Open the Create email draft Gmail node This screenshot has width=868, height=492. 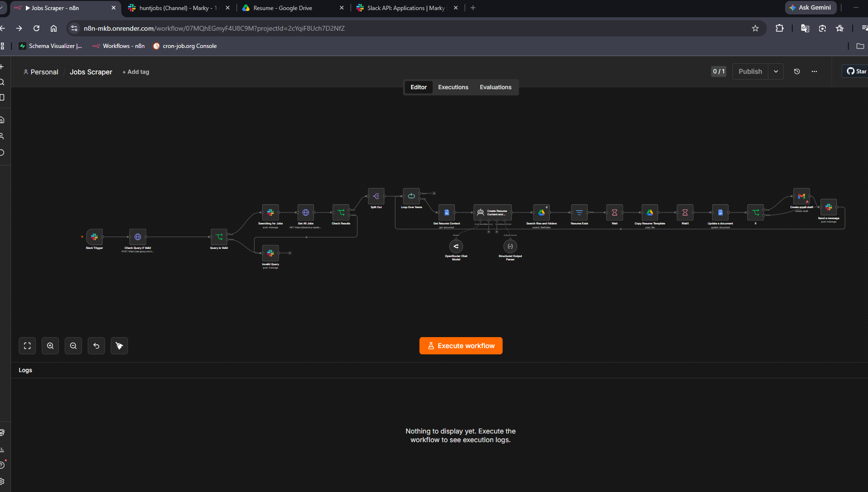(x=801, y=196)
